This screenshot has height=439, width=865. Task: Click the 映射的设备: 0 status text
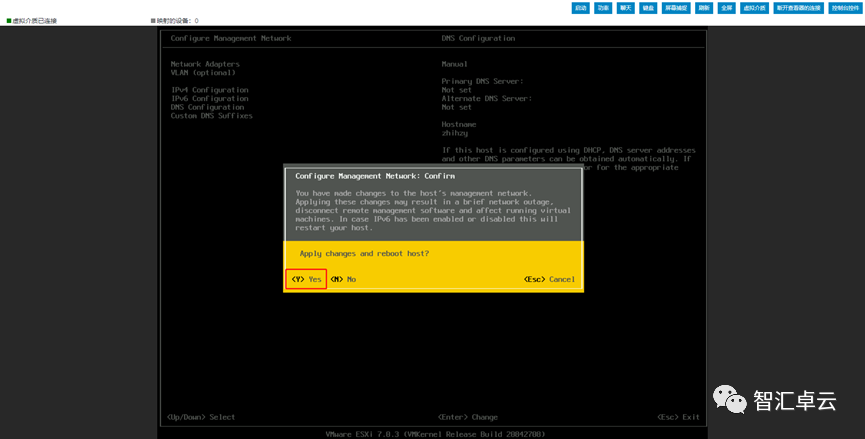coord(174,21)
